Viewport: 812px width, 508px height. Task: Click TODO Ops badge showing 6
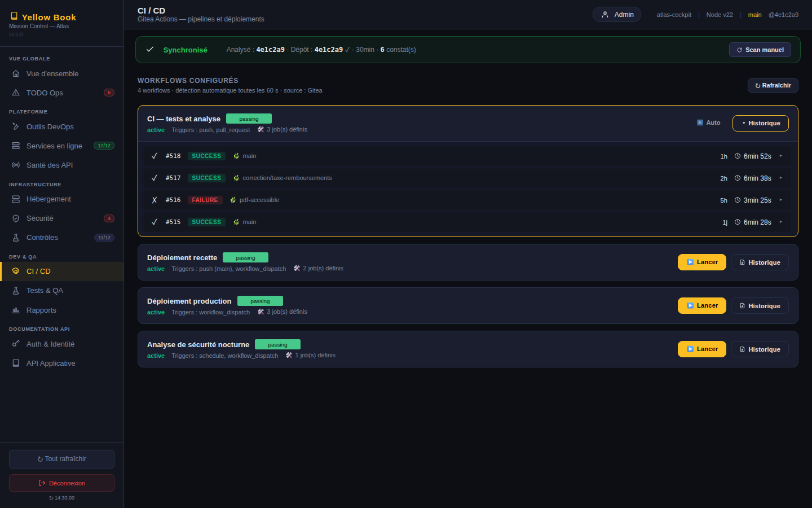[109, 93]
